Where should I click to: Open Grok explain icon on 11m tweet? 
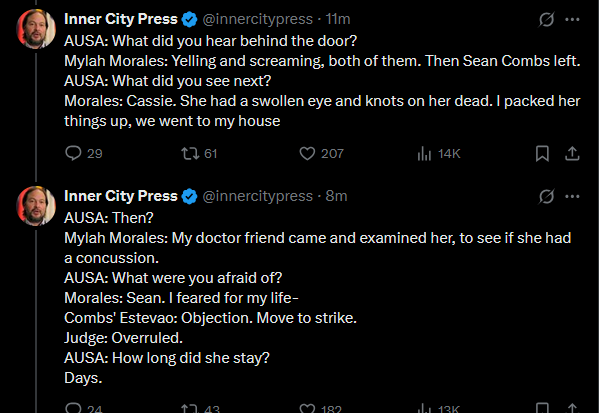pos(546,19)
